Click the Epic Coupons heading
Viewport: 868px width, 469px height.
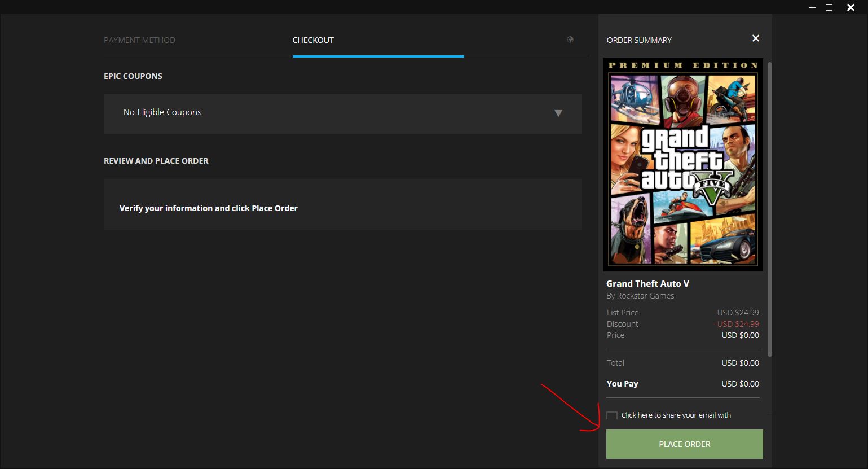click(133, 76)
